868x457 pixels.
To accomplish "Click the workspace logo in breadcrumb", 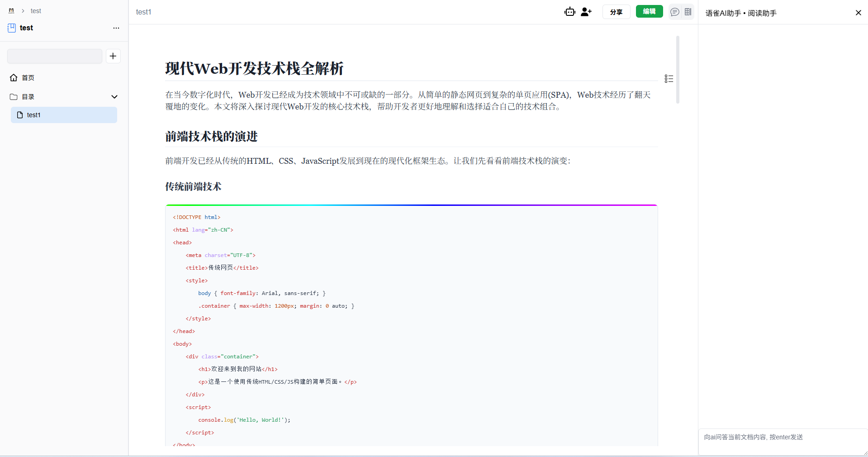I will (11, 11).
